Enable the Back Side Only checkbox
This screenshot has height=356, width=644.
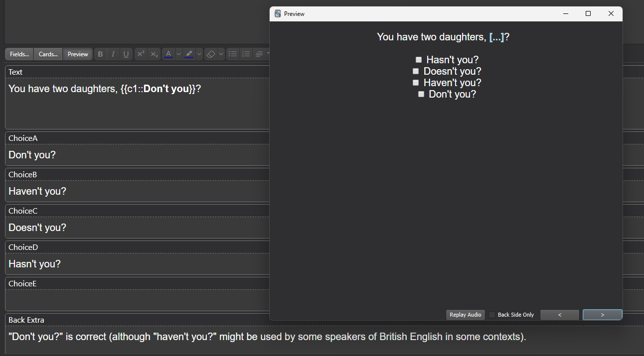coord(492,315)
